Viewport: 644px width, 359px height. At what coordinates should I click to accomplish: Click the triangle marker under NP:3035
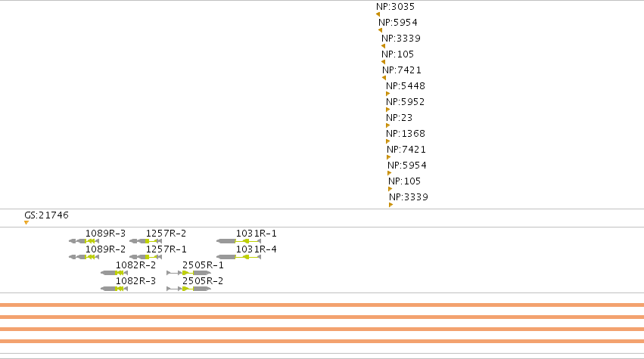coord(378,14)
